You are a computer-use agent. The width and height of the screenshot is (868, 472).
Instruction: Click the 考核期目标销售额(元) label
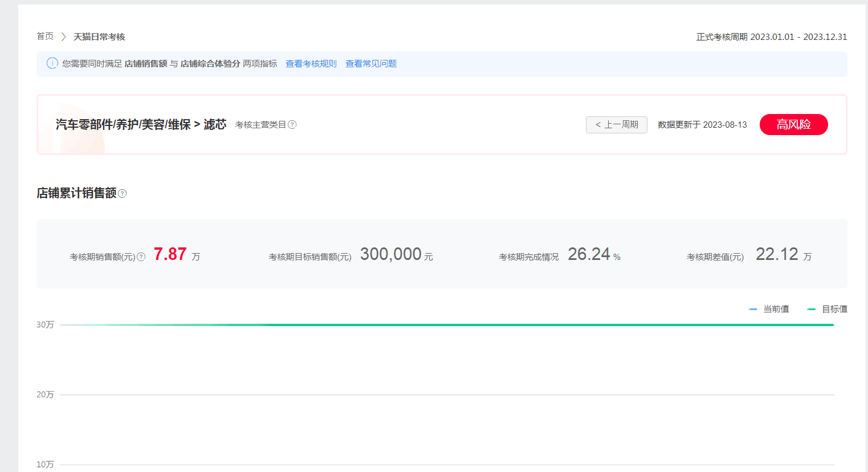tap(310, 257)
